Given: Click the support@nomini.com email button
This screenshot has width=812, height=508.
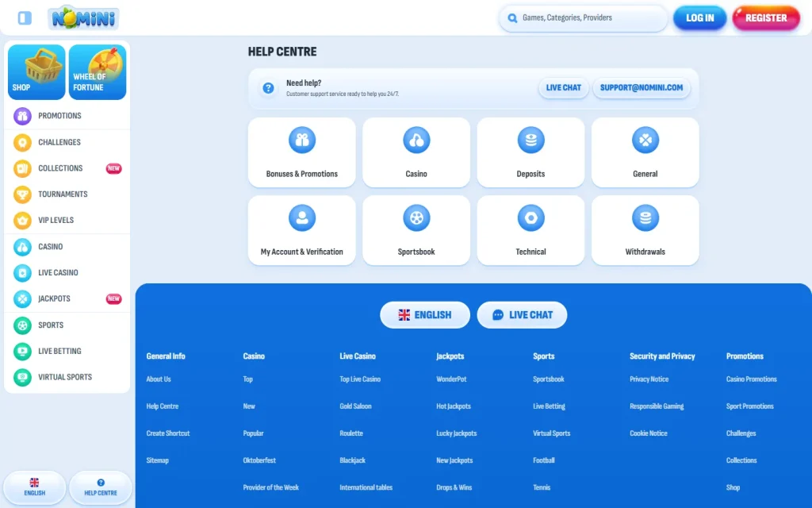Looking at the screenshot, I should pyautogui.click(x=641, y=87).
